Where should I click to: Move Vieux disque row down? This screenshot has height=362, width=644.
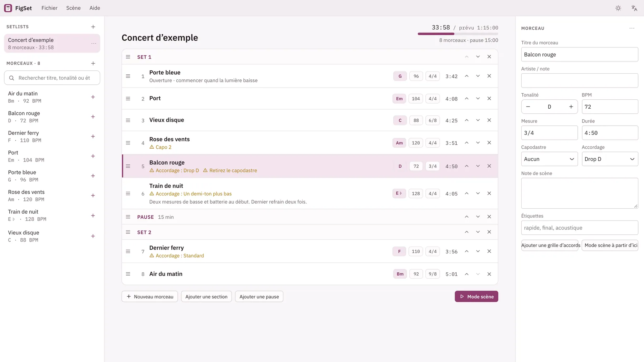coord(478,120)
